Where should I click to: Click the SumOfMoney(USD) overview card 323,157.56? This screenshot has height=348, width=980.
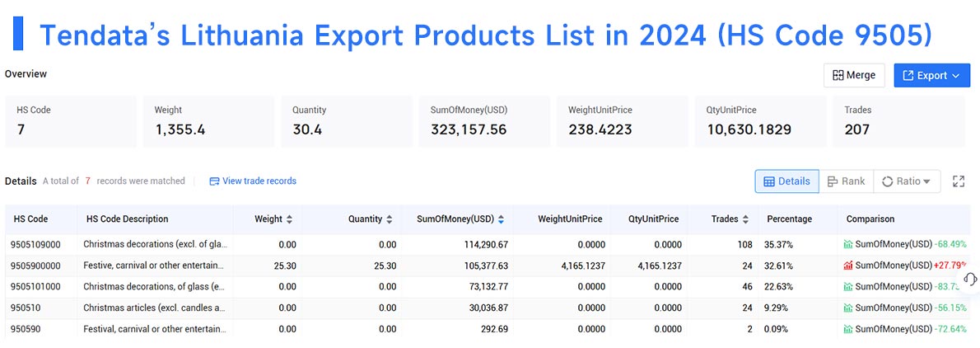click(x=484, y=121)
